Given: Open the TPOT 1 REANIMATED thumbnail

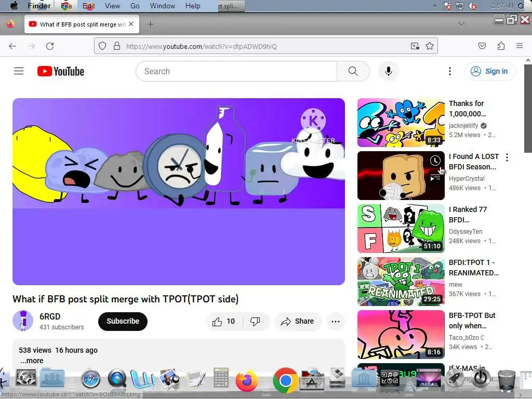Looking at the screenshot, I should 401,282.
